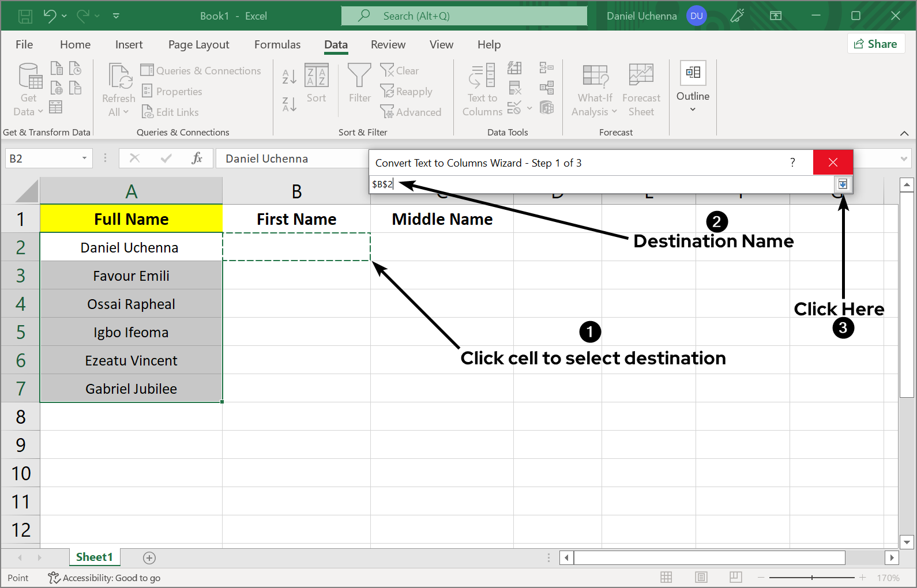917x588 pixels.
Task: Click the Share button
Action: click(875, 44)
